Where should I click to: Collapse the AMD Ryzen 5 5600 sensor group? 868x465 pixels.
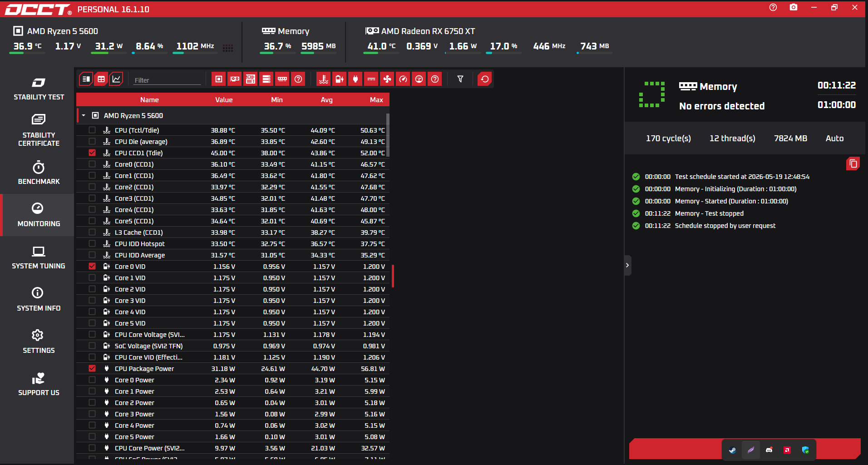pyautogui.click(x=84, y=115)
